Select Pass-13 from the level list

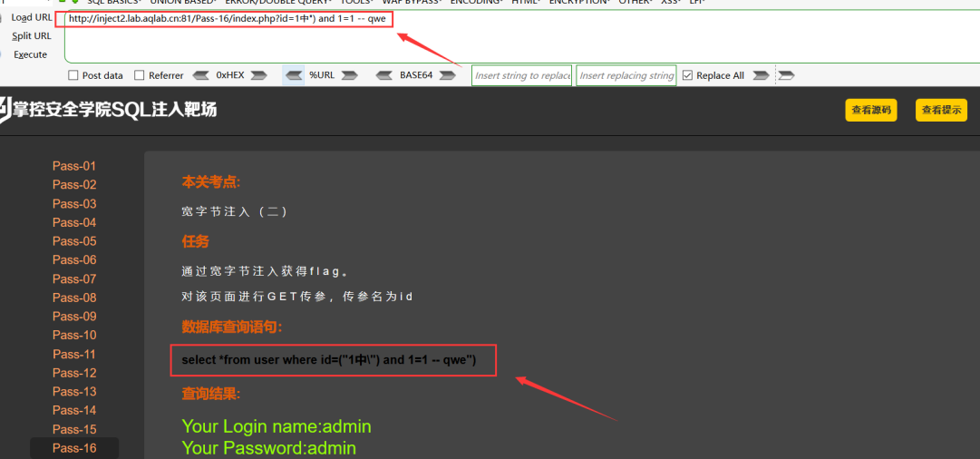pos(74,392)
